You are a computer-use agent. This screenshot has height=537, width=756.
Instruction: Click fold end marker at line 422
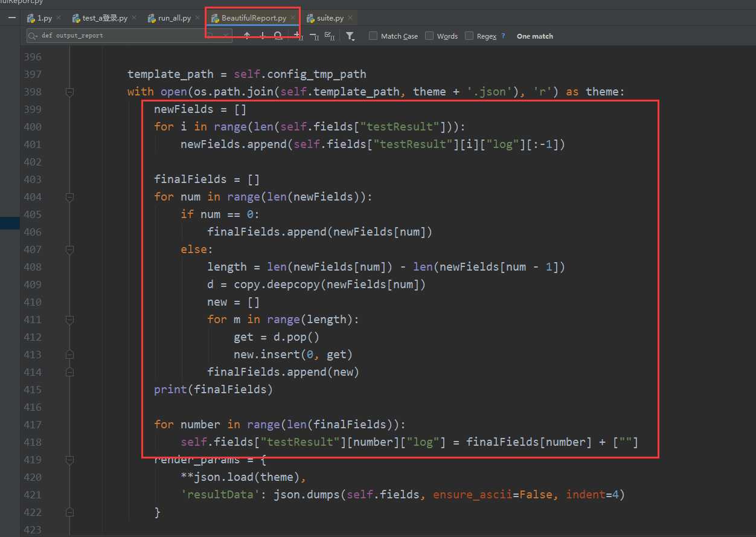[69, 512]
